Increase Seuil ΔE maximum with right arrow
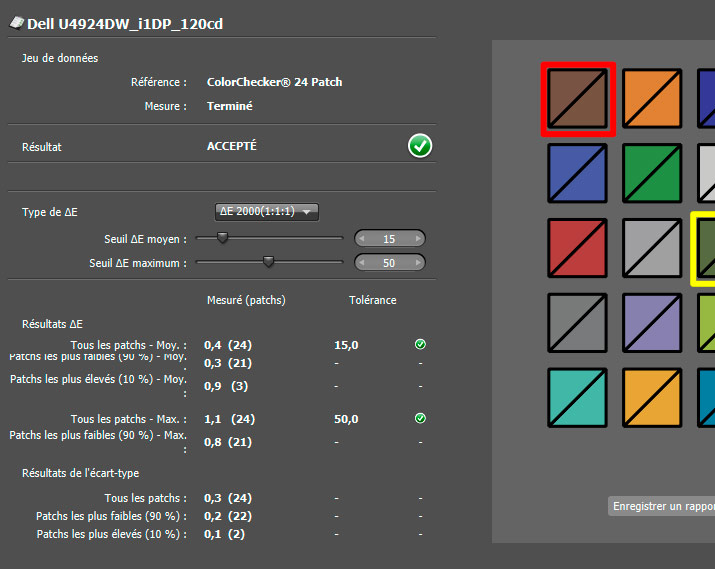 pos(418,263)
